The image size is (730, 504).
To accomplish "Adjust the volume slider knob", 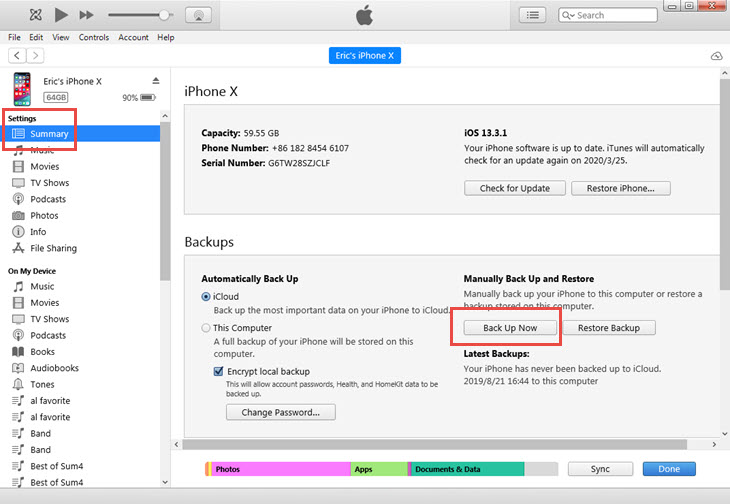I will [x=164, y=15].
